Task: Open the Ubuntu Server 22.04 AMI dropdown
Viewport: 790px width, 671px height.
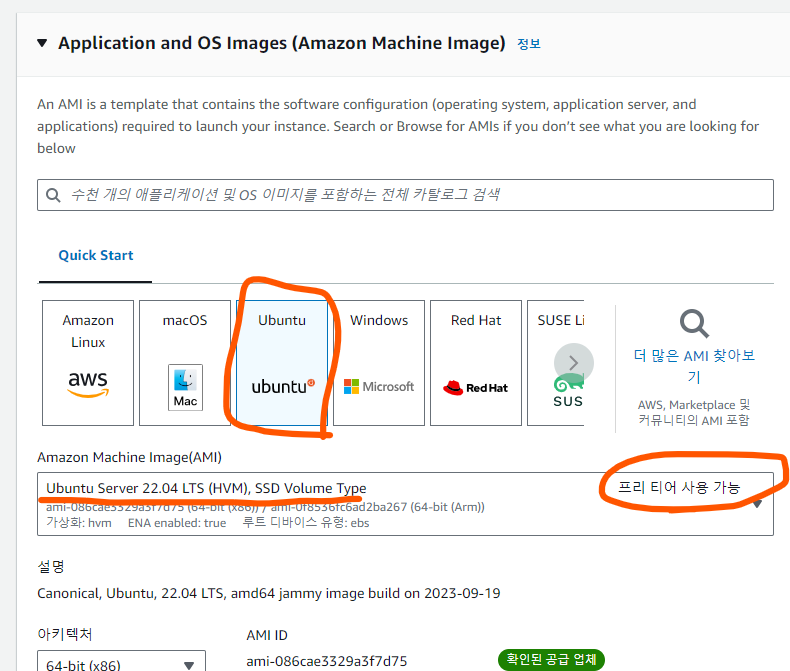Action: (x=405, y=504)
